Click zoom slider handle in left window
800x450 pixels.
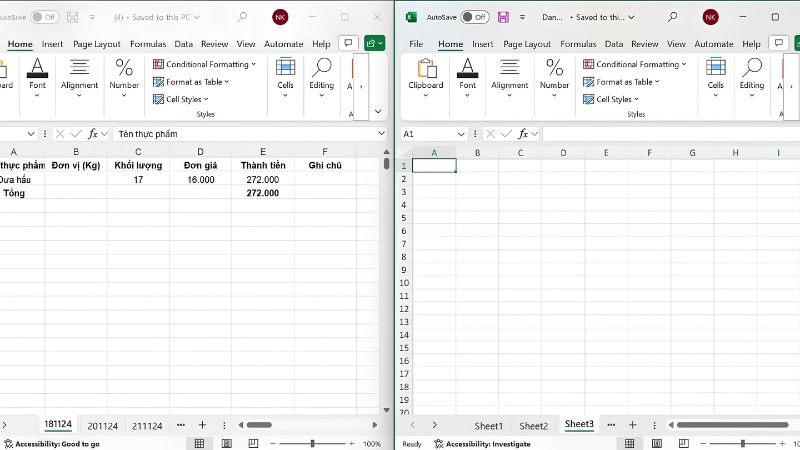pyautogui.click(x=312, y=443)
